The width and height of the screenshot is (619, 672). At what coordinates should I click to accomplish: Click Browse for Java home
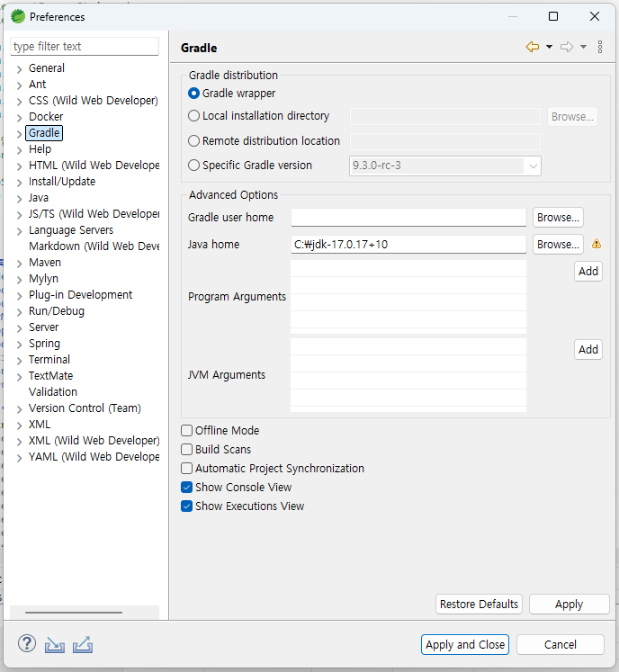[x=558, y=245]
